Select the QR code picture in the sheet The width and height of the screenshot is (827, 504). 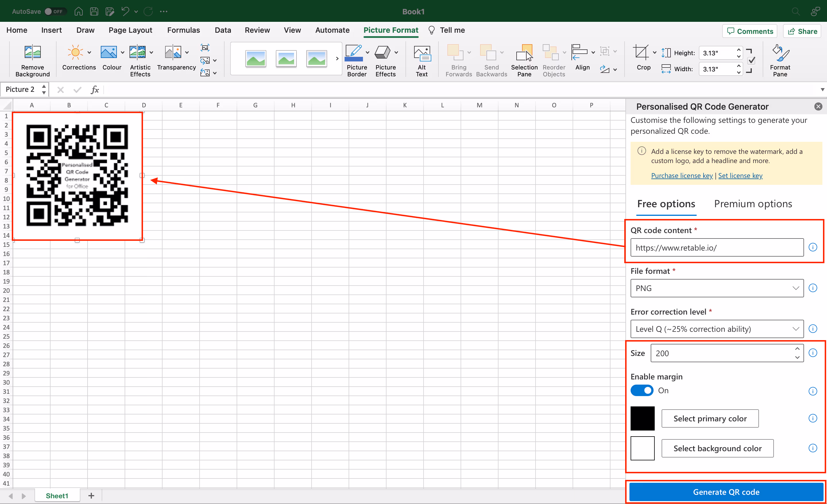[77, 175]
